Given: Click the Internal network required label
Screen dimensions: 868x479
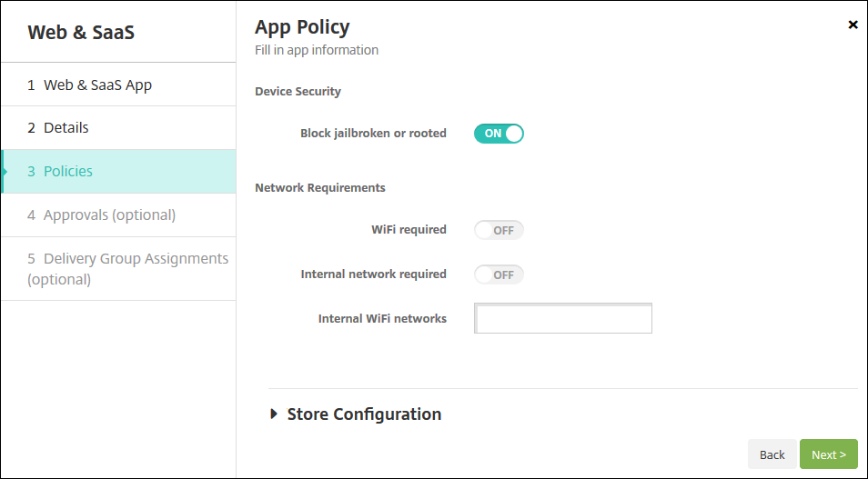Looking at the screenshot, I should (x=373, y=274).
